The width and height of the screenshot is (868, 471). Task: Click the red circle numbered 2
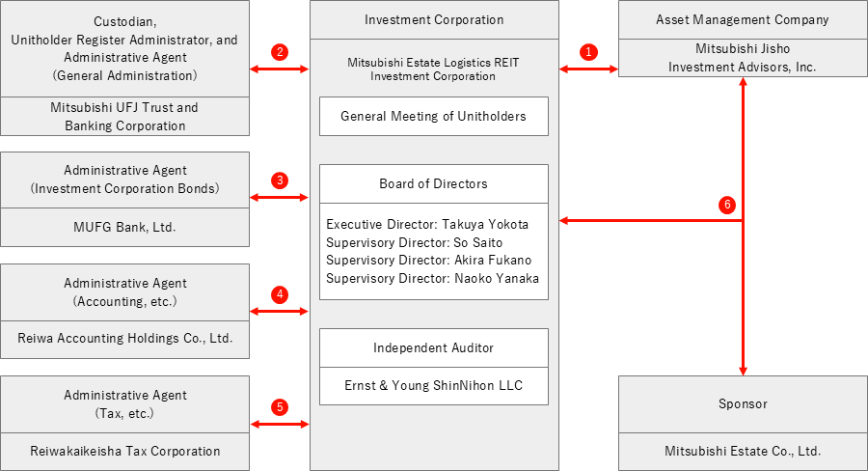[x=280, y=52]
